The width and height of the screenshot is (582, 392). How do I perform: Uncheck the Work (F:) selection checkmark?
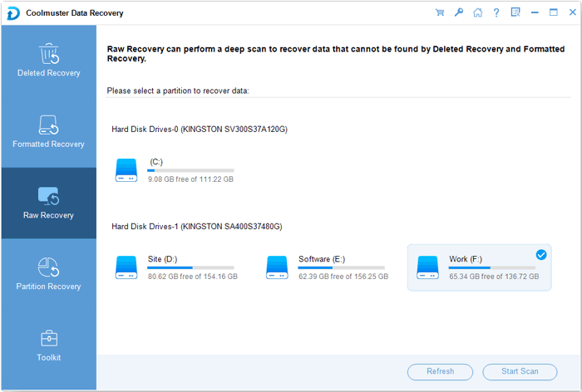[541, 255]
